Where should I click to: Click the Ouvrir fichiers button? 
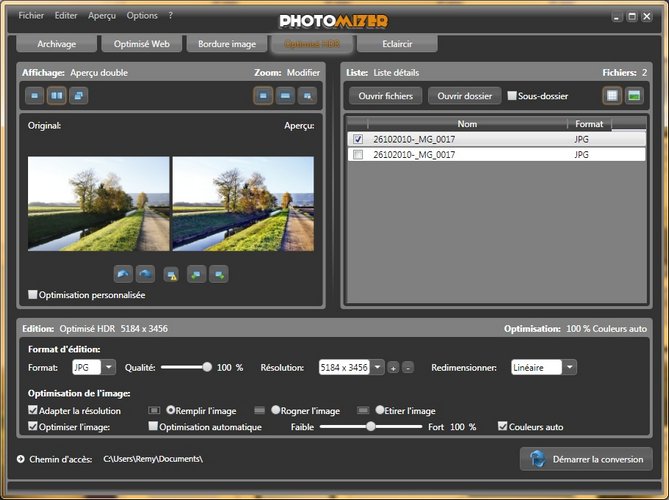[x=384, y=96]
